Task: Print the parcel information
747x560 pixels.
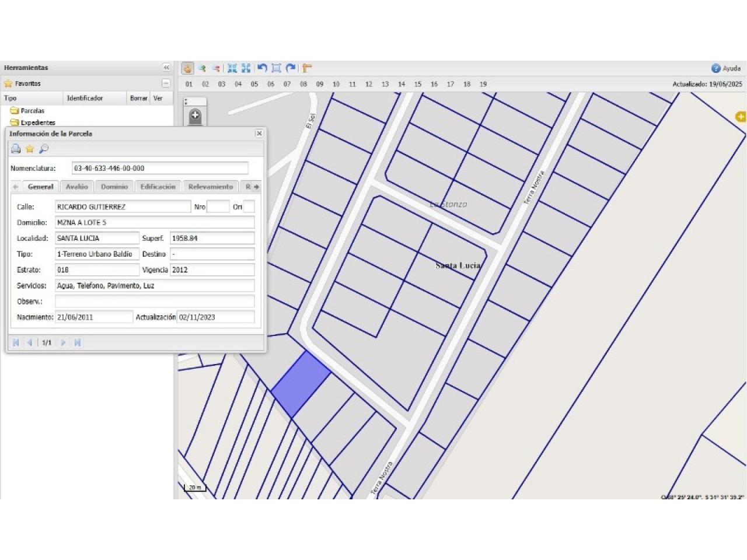Action: pos(16,149)
